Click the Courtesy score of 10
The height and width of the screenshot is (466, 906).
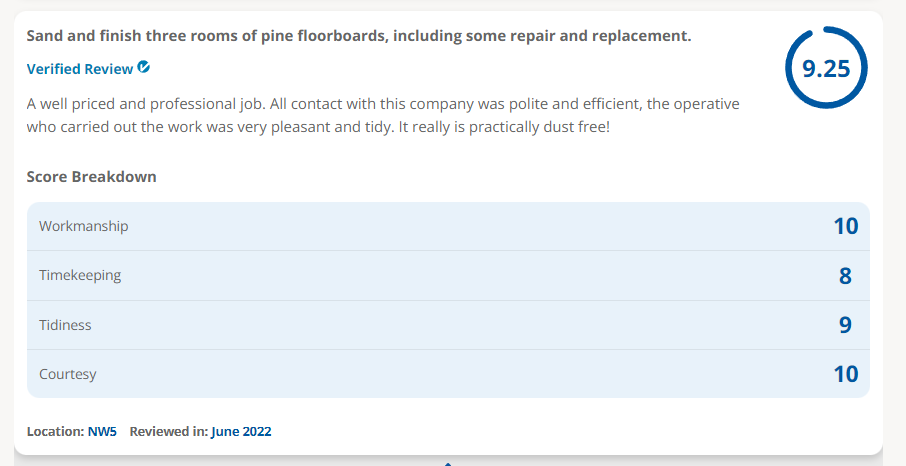point(845,374)
